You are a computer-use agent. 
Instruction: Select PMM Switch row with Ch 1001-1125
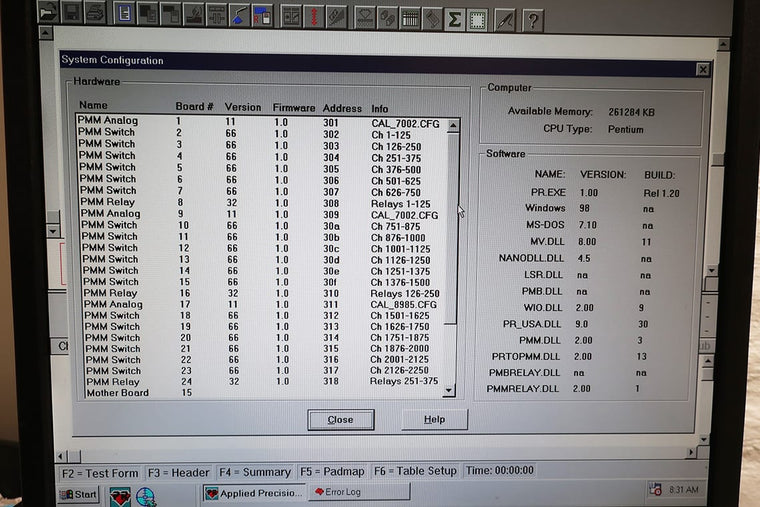pyautogui.click(x=264, y=248)
